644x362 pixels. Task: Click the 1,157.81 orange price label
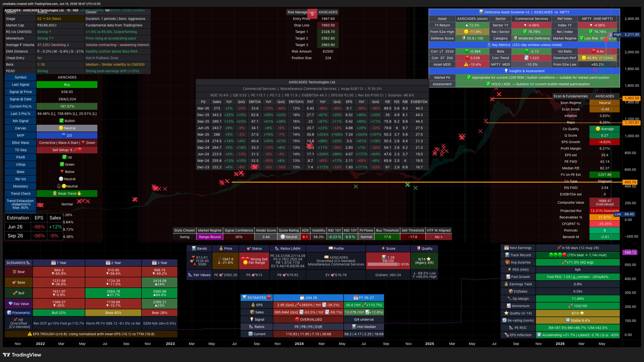coord(632,123)
